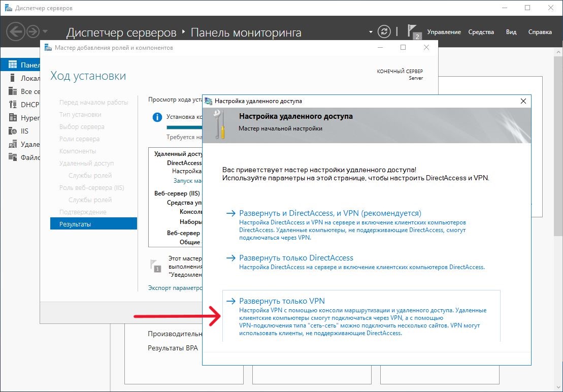Expand dropdown arrow next to refresh icon
The height and width of the screenshot is (392, 563).
coord(371,32)
